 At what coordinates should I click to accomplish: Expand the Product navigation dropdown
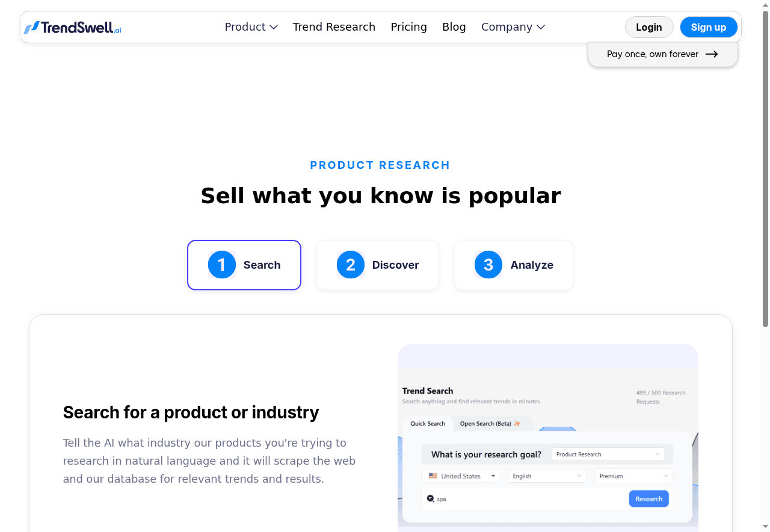(251, 27)
